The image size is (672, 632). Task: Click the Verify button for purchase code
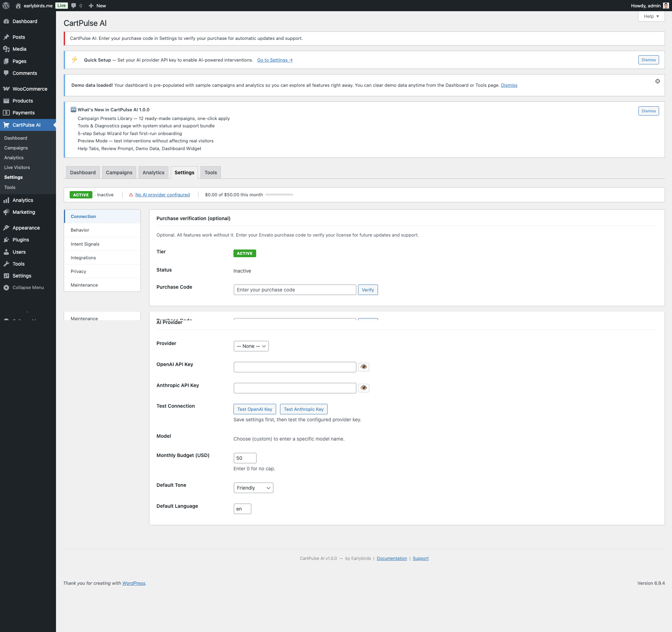[367, 290]
